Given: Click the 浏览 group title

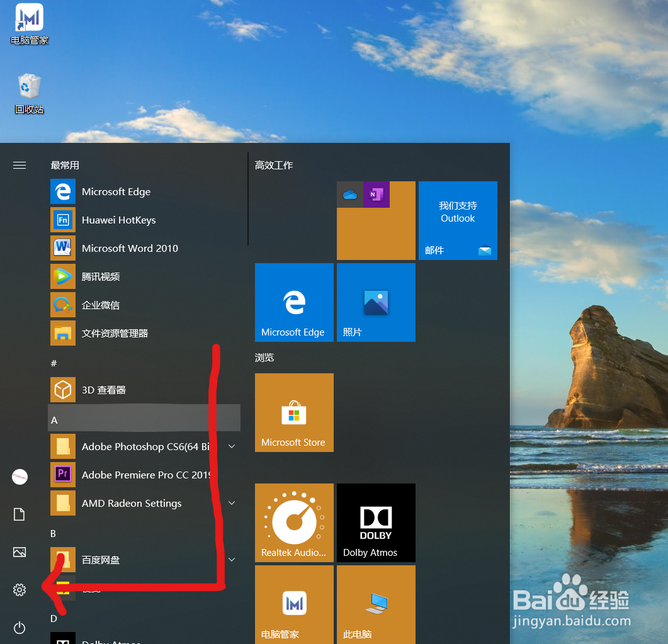Looking at the screenshot, I should tap(264, 358).
